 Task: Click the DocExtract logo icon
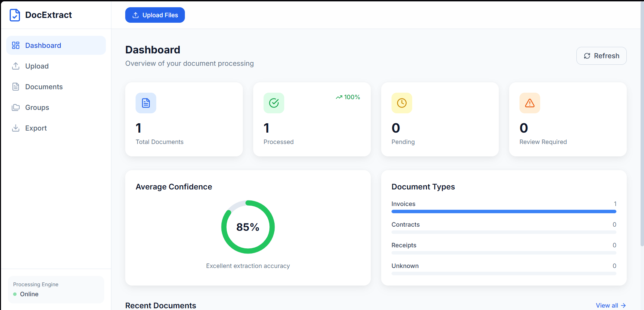tap(15, 15)
